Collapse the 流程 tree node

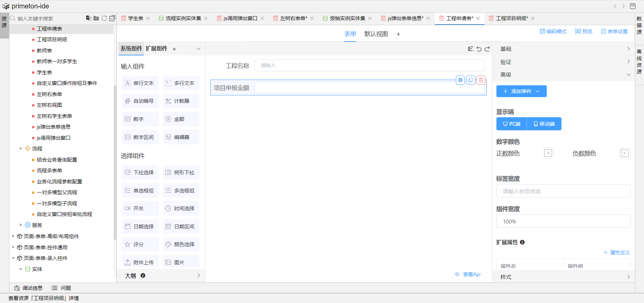tap(21, 148)
